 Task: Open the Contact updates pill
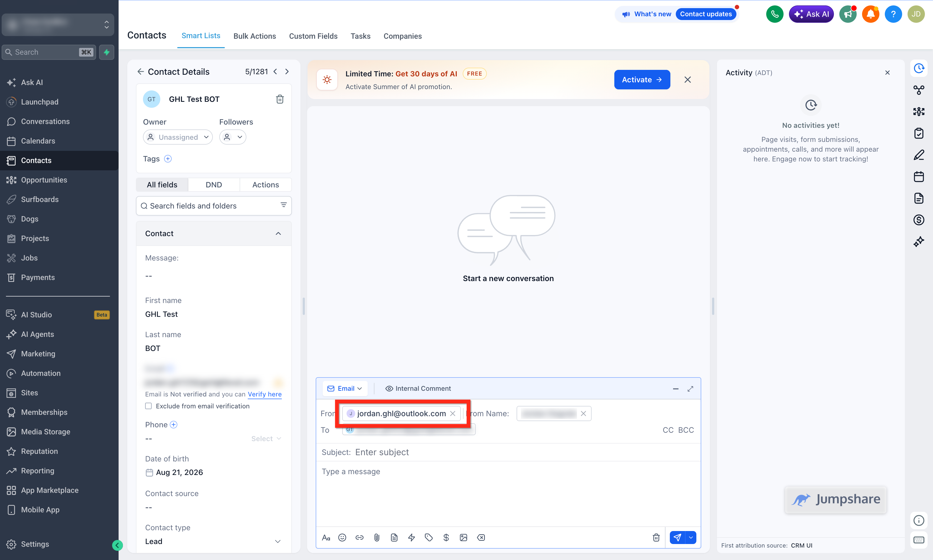706,14
